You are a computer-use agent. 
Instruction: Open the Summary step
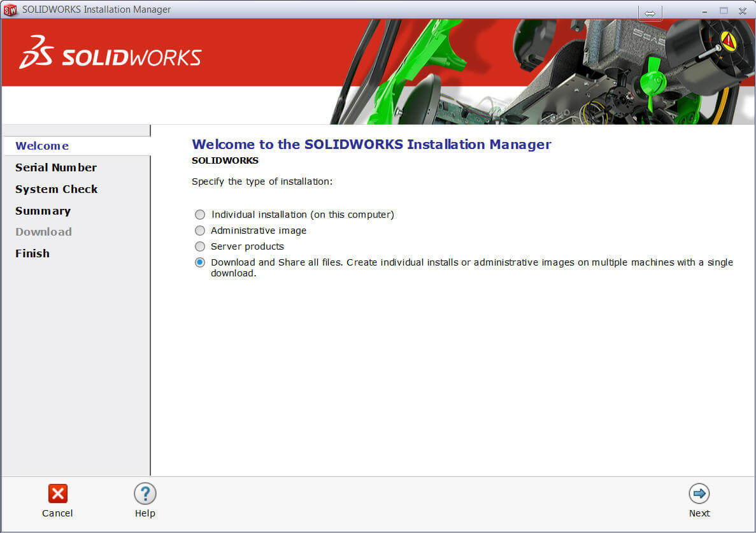[x=43, y=211]
